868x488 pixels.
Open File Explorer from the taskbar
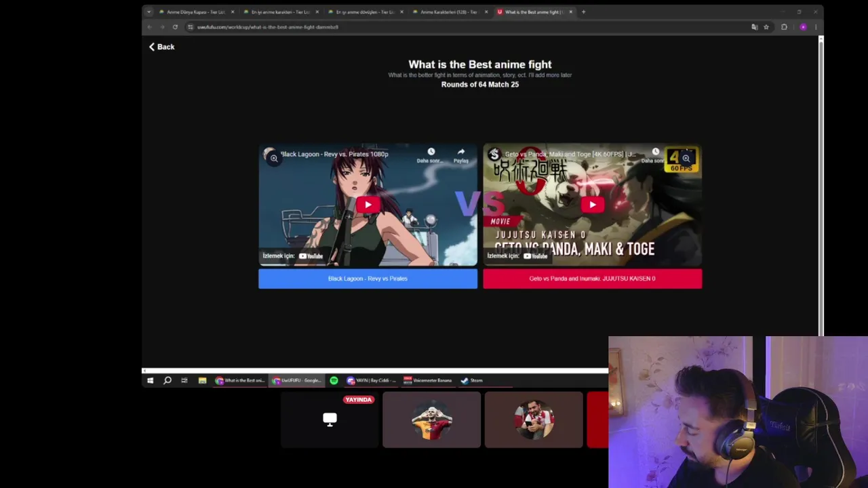point(202,380)
